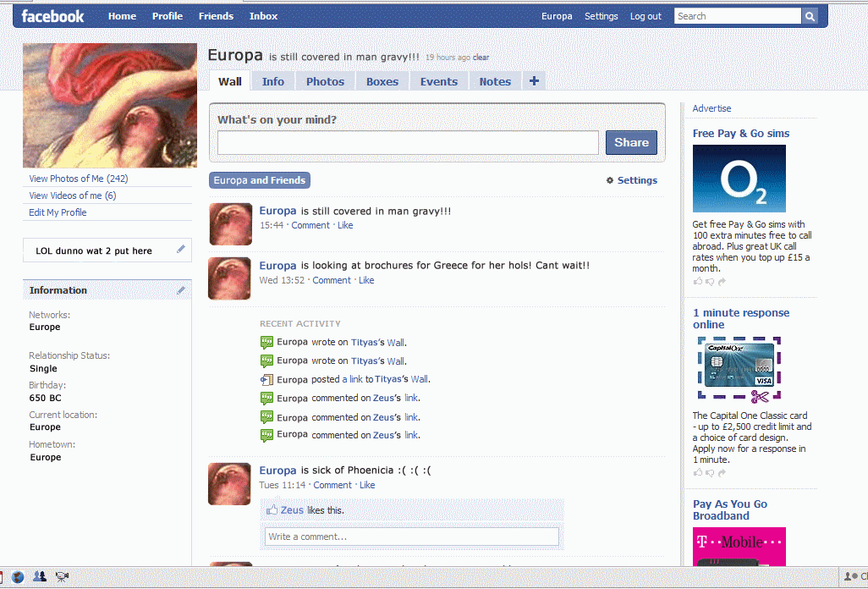The height and width of the screenshot is (589, 868).
Task: Click Zeus link in 'Zeus likes this'
Action: 292,509
